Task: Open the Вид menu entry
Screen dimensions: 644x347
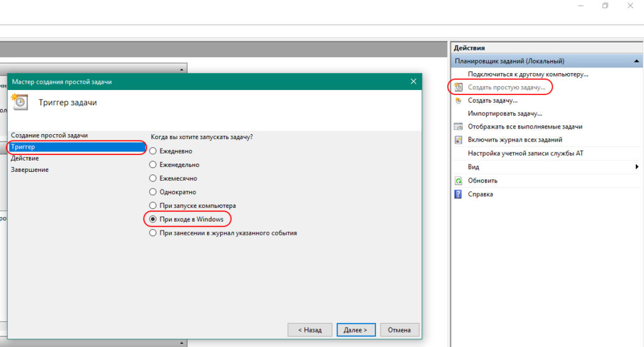Action: coord(473,167)
